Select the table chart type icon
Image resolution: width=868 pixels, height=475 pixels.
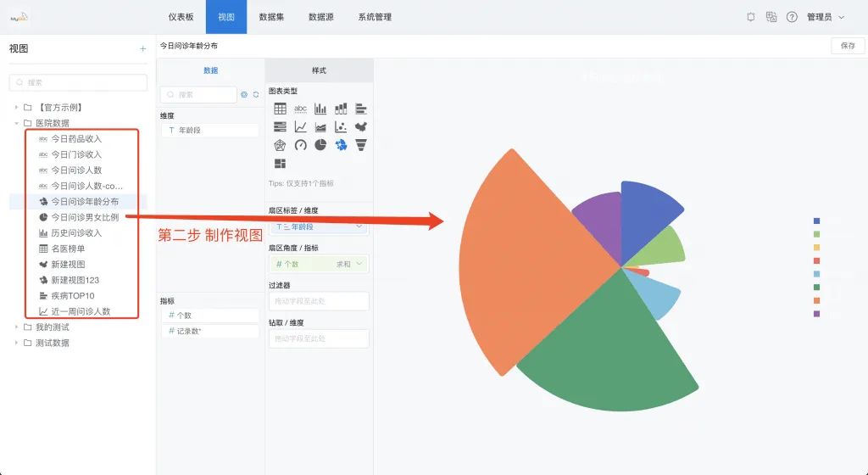click(280, 109)
